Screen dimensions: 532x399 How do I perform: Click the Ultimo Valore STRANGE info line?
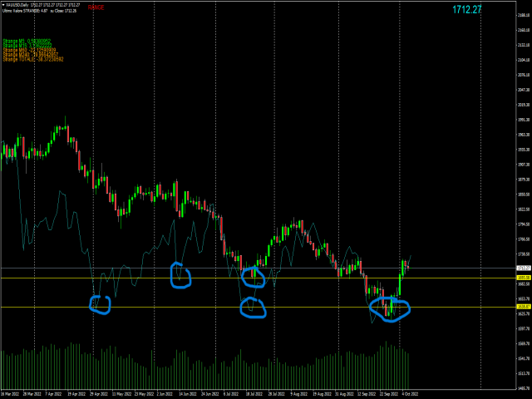click(39, 11)
